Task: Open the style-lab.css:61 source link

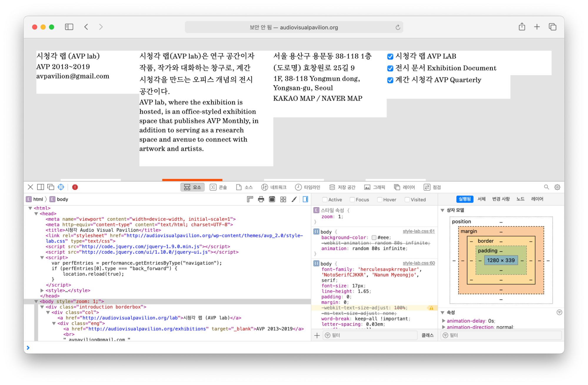Action: 419,231
